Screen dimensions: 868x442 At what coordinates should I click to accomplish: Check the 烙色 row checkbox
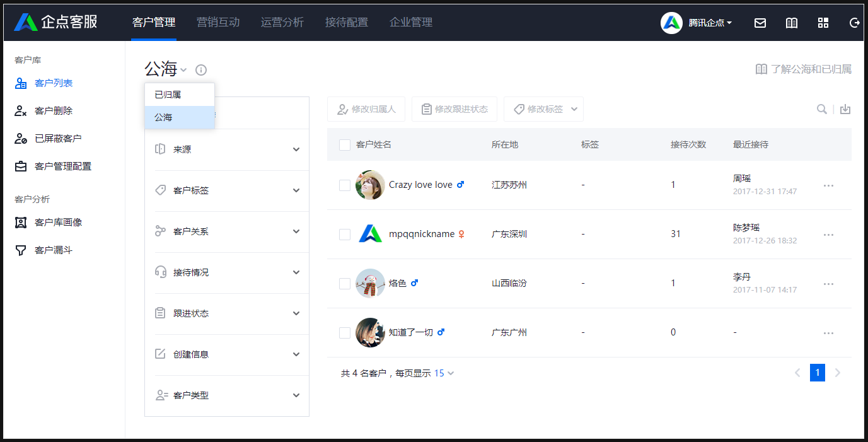pyautogui.click(x=345, y=284)
